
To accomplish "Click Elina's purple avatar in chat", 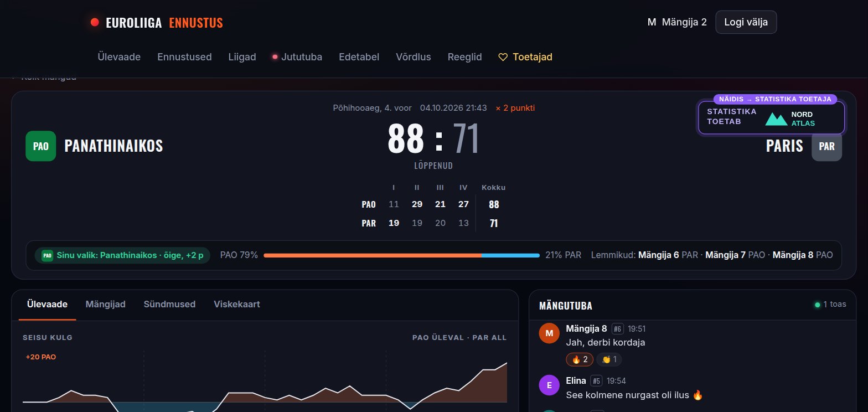I will (x=549, y=385).
